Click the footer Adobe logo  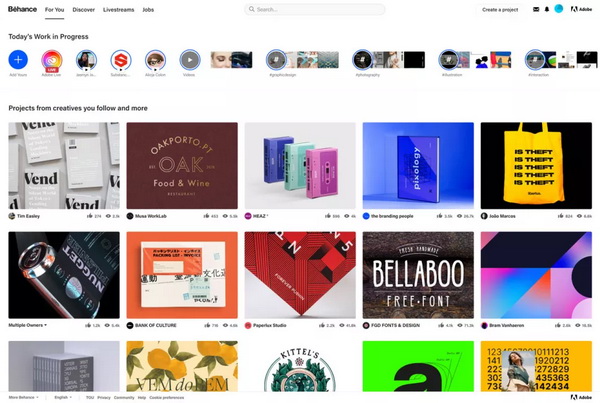click(x=581, y=397)
